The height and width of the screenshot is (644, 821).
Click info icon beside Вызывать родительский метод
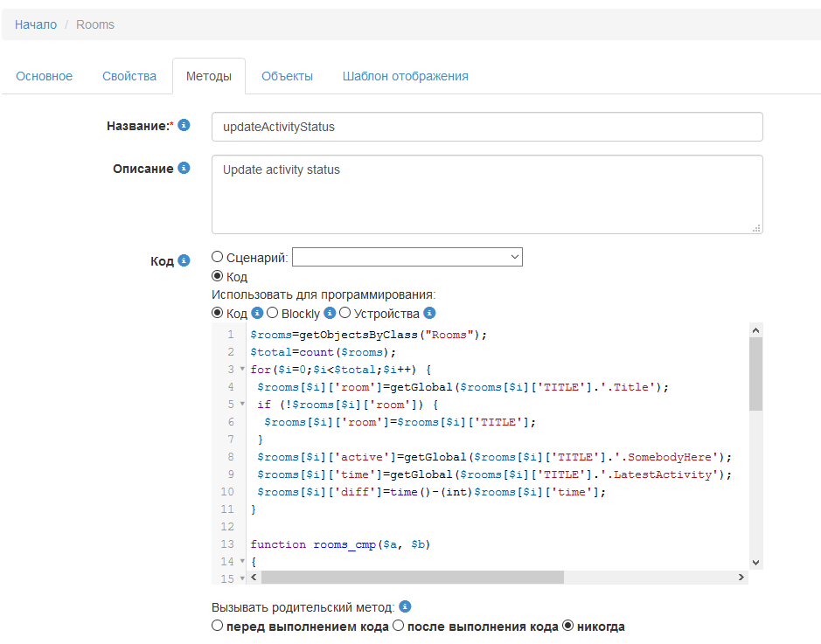(405, 606)
